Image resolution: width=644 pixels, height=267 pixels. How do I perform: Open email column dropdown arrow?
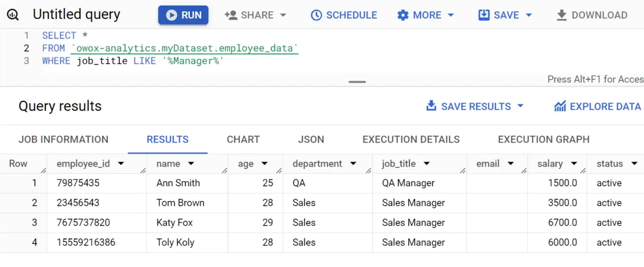[511, 164]
